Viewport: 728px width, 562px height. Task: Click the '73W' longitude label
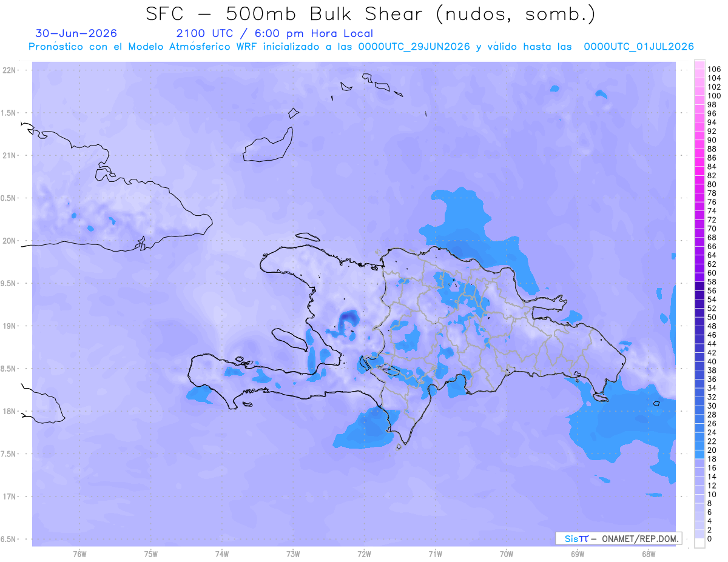293,554
